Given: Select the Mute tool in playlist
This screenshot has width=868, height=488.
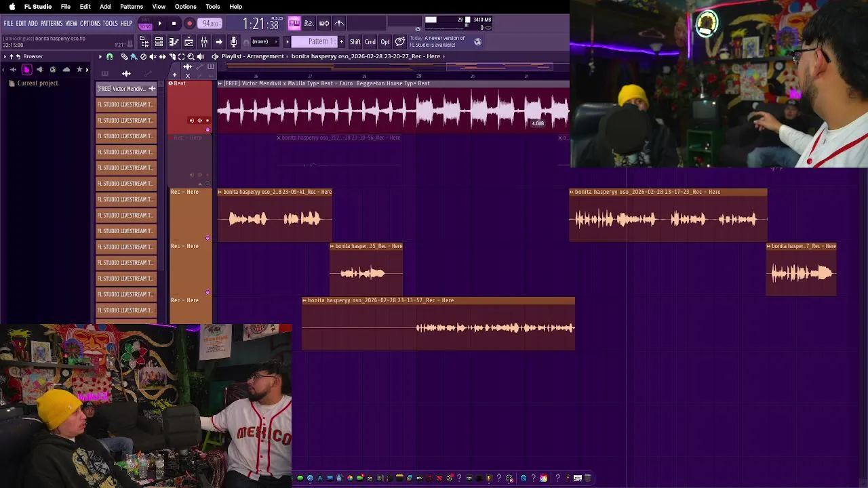Looking at the screenshot, I should (153, 57).
